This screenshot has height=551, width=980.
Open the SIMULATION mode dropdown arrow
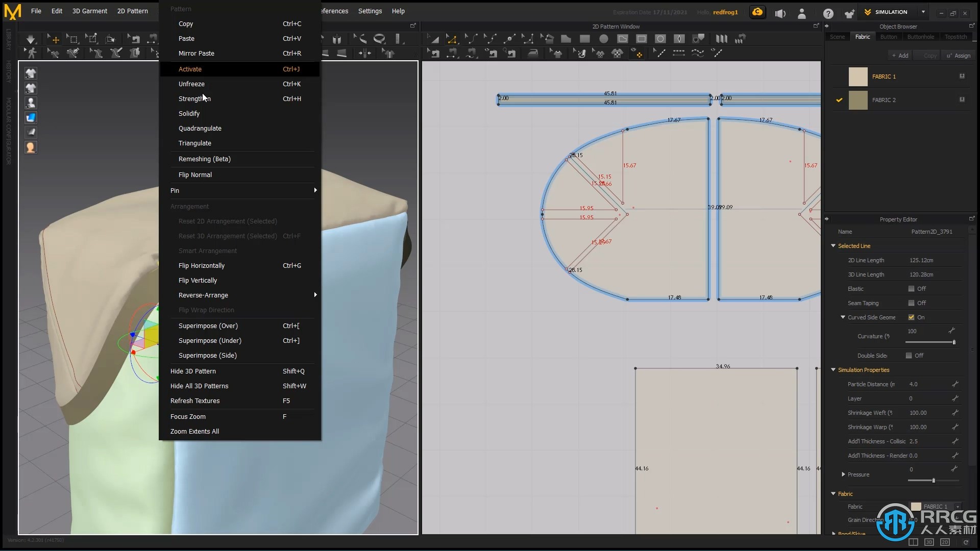[923, 12]
